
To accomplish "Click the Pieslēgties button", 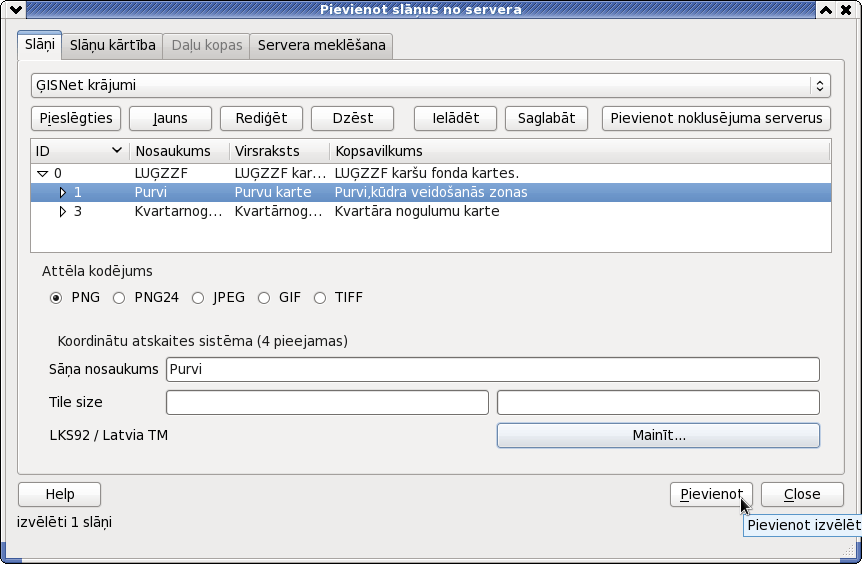I will 76,118.
